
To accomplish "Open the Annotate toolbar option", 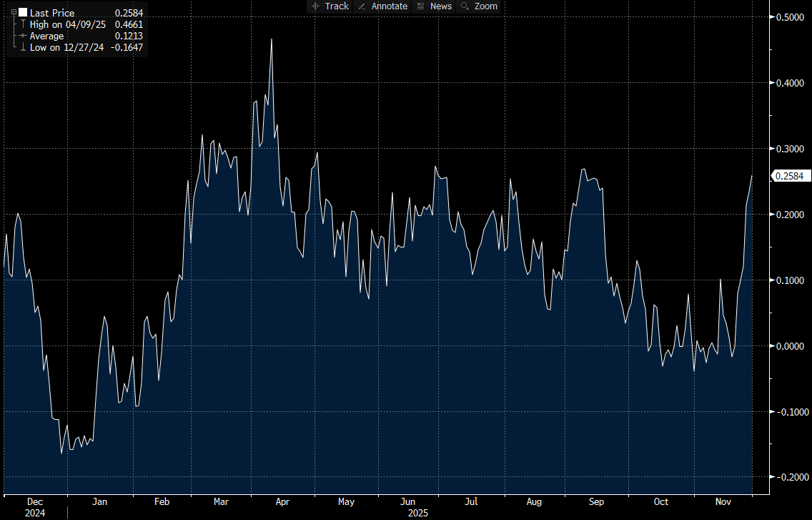I will tap(389, 6).
